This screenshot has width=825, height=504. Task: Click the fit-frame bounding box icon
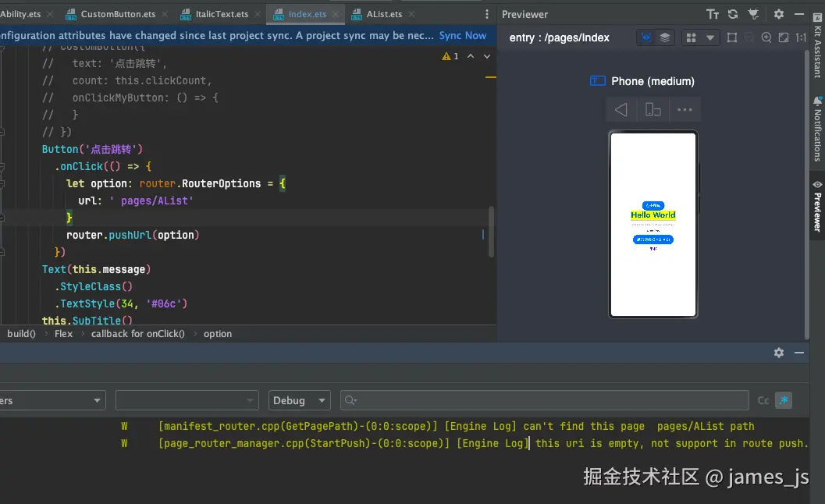click(732, 37)
